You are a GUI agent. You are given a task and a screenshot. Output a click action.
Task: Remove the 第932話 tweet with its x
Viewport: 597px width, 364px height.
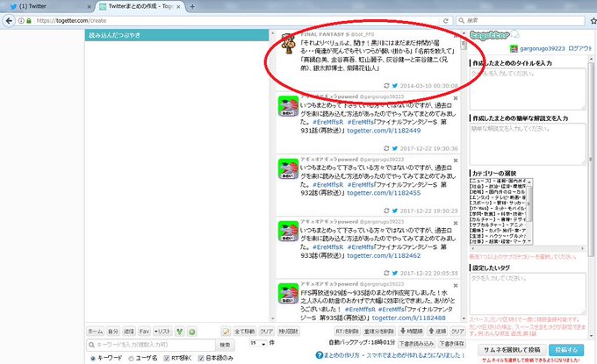click(x=456, y=161)
